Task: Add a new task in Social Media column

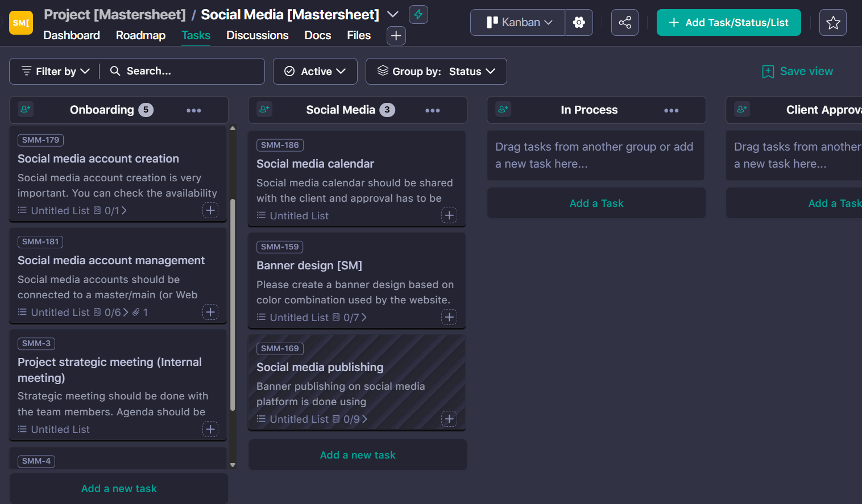Action: click(357, 455)
